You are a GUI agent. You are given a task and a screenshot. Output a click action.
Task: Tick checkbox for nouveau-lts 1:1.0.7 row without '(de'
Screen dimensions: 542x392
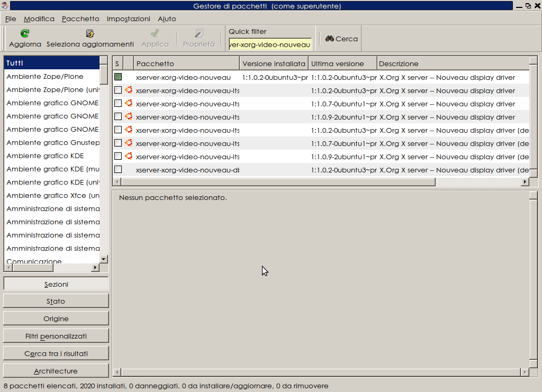118,103
